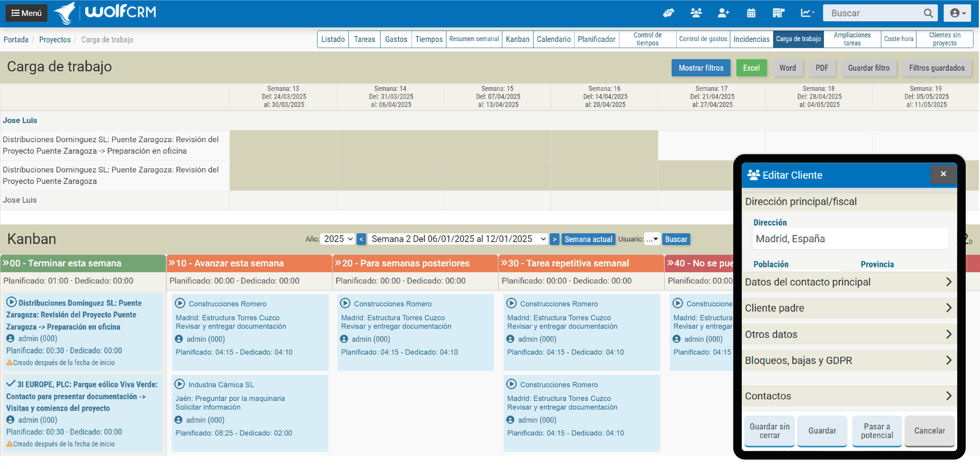
Task: Expand Contactos section
Action: point(849,396)
